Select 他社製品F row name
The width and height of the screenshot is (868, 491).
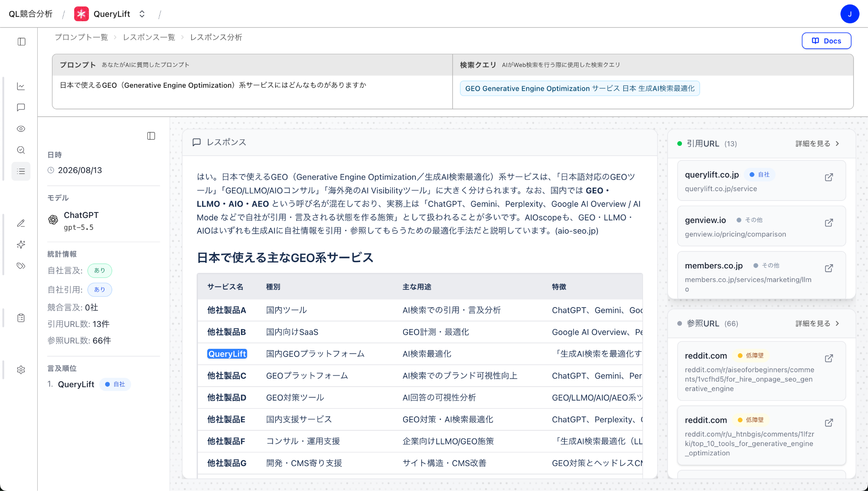click(x=226, y=441)
